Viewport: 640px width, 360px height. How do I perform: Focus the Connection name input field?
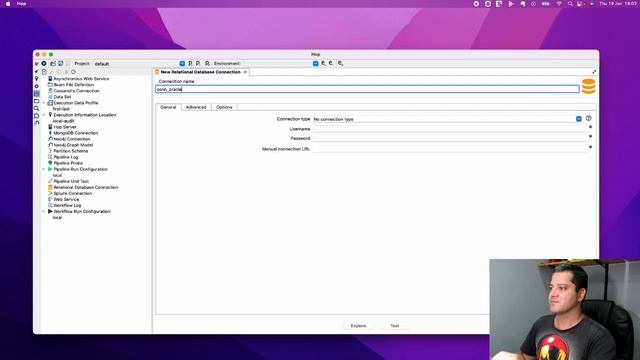367,89
